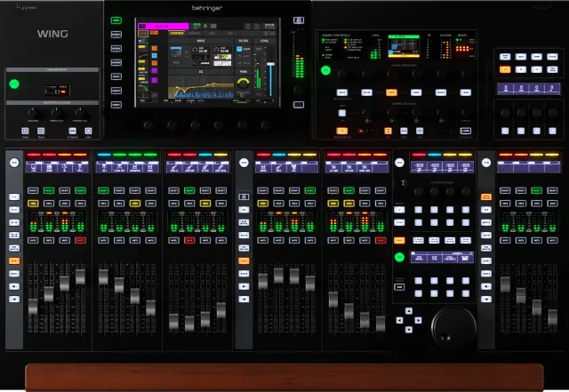569x392 pixels.
Task: Tap the blue square icon in the touchscreen's left strip
Action: tap(154, 56)
